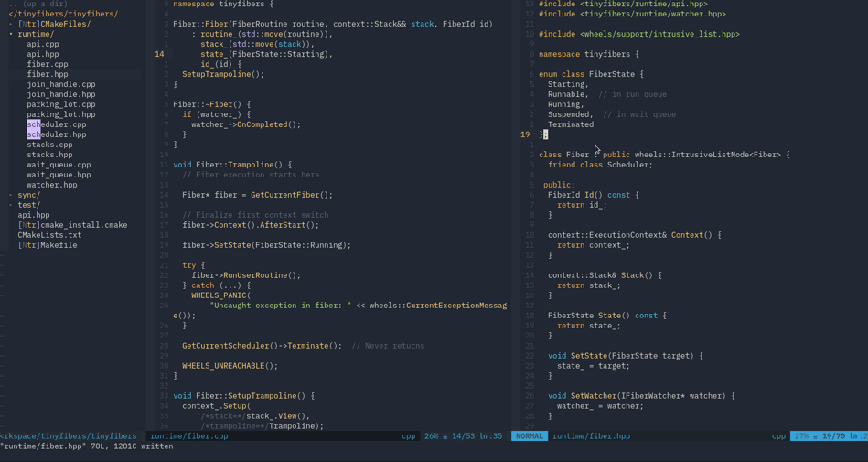Click current line number 14 in middle pane

click(159, 54)
